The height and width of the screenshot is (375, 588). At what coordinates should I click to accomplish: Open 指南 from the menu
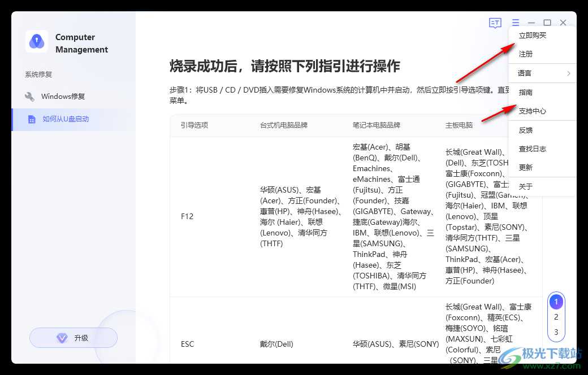click(x=542, y=93)
